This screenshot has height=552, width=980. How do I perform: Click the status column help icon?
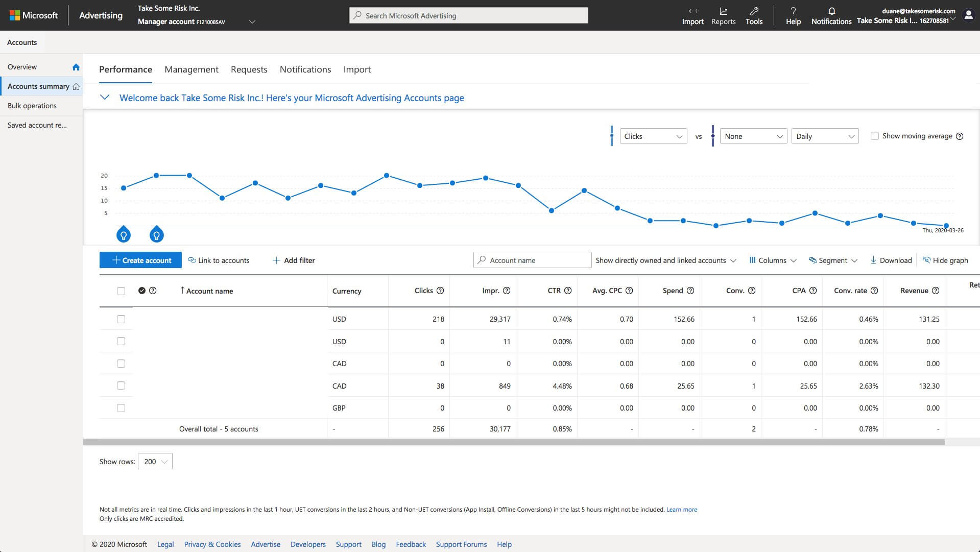153,291
